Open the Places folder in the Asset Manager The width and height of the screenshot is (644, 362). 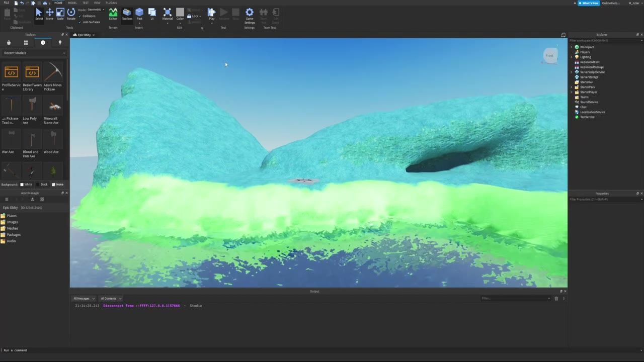pos(9,216)
